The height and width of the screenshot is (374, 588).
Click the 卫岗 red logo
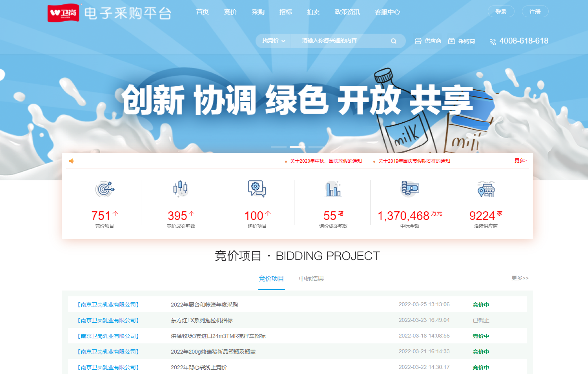coord(63,13)
